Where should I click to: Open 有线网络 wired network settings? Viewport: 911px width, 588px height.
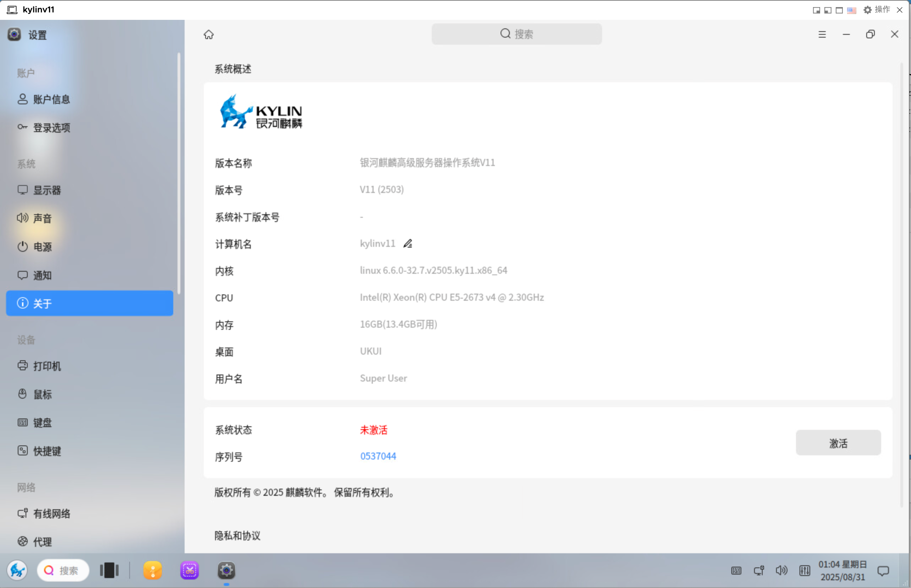[x=51, y=514]
